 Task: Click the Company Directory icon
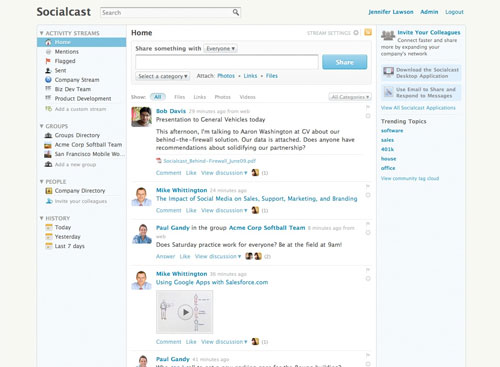(x=49, y=191)
